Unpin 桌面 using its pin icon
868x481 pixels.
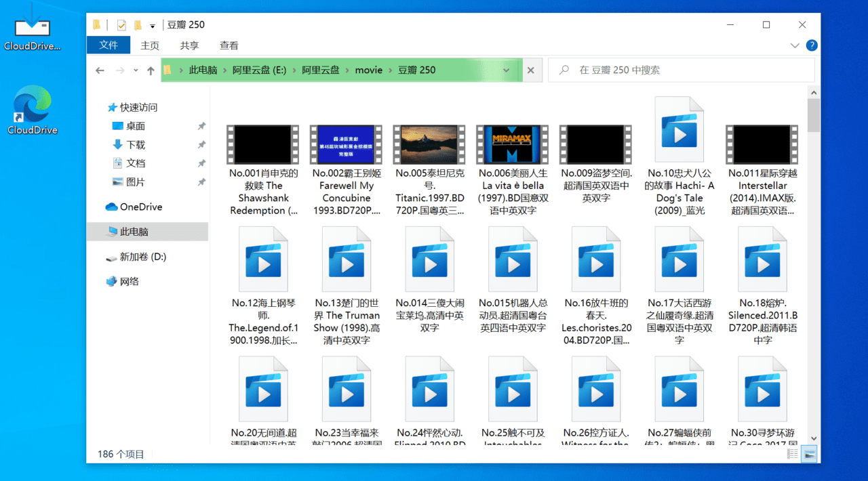pos(201,126)
